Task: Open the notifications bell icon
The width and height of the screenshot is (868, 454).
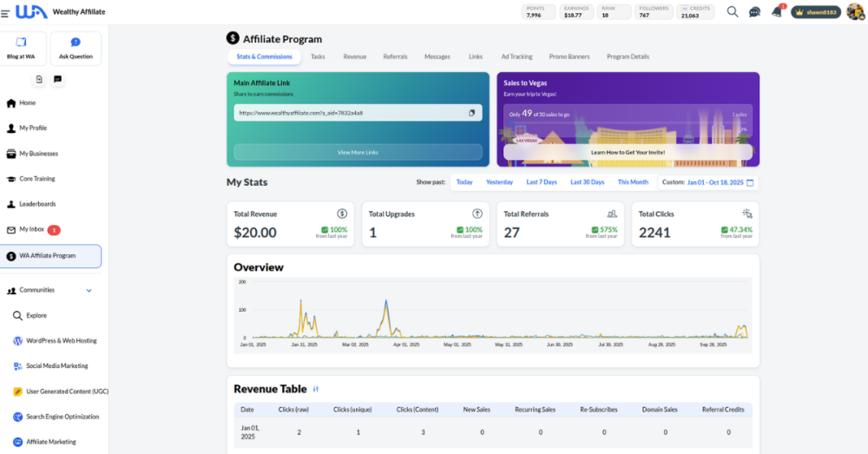Action: click(x=776, y=12)
